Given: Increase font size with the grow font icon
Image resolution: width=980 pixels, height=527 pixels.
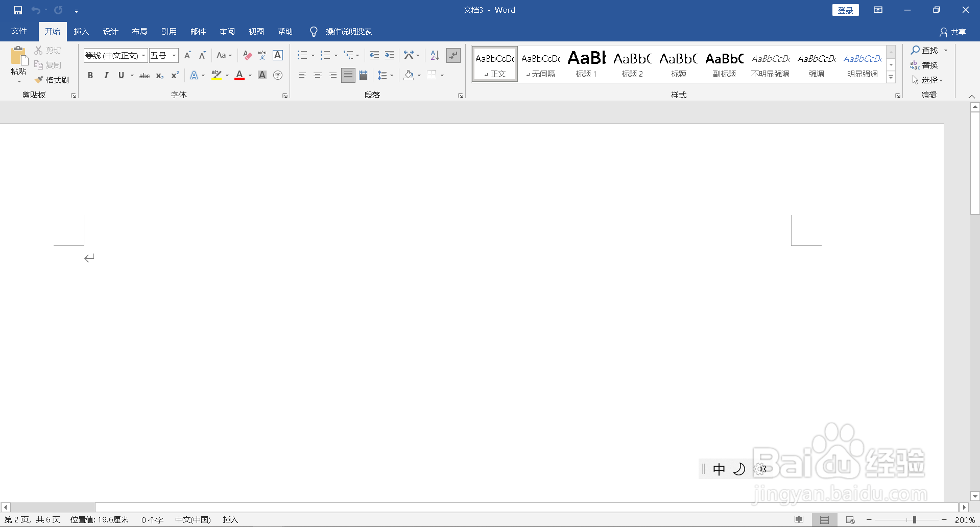Looking at the screenshot, I should tap(187, 55).
